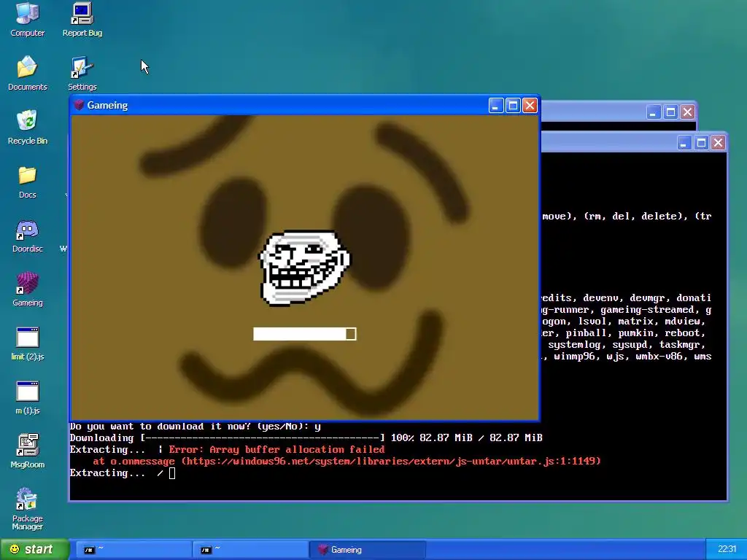This screenshot has height=560, width=747.
Task: Close the front terminal window
Action: [718, 143]
